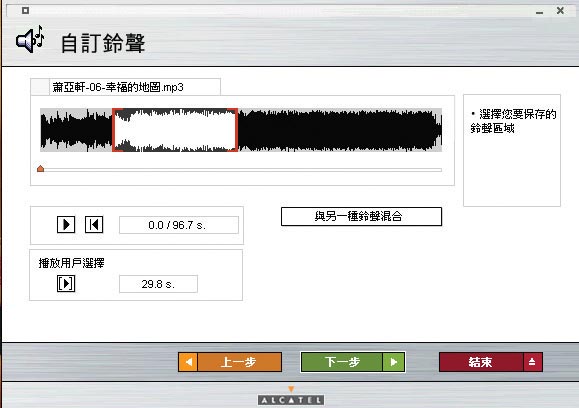Click the 29.8 s selection length field
This screenshot has width=579, height=408.
point(158,284)
